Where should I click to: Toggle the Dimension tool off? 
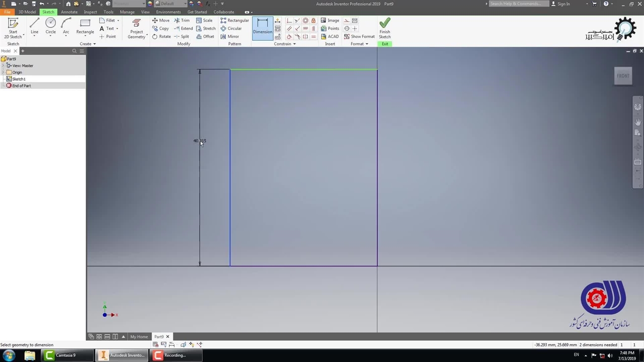click(262, 26)
